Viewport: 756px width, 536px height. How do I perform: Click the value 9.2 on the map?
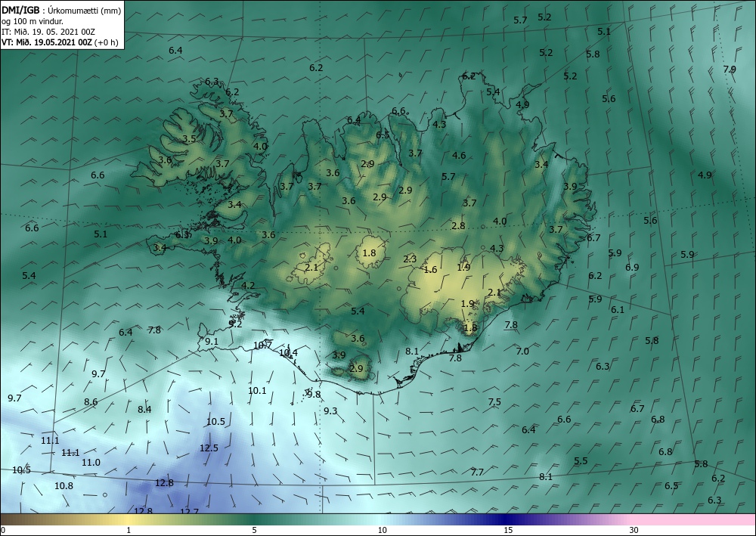235,324
